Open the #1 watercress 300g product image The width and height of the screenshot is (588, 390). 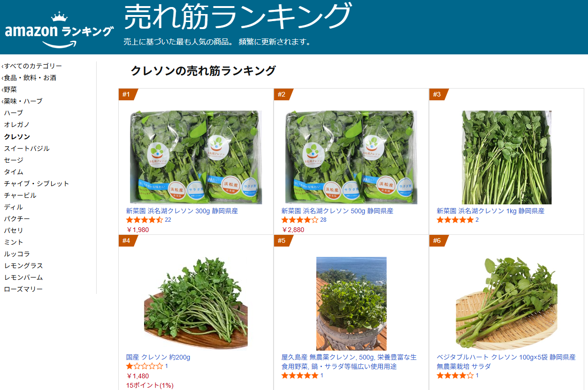click(196, 157)
